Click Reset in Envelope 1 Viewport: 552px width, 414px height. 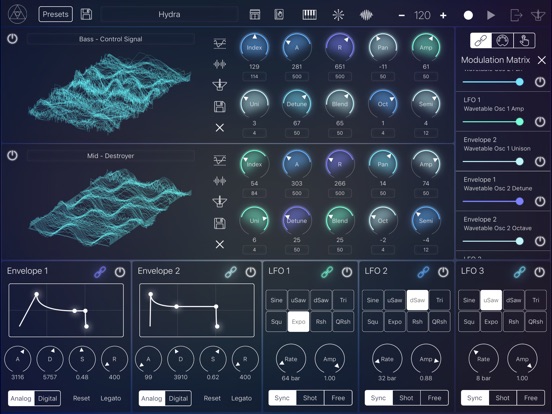pyautogui.click(x=81, y=398)
